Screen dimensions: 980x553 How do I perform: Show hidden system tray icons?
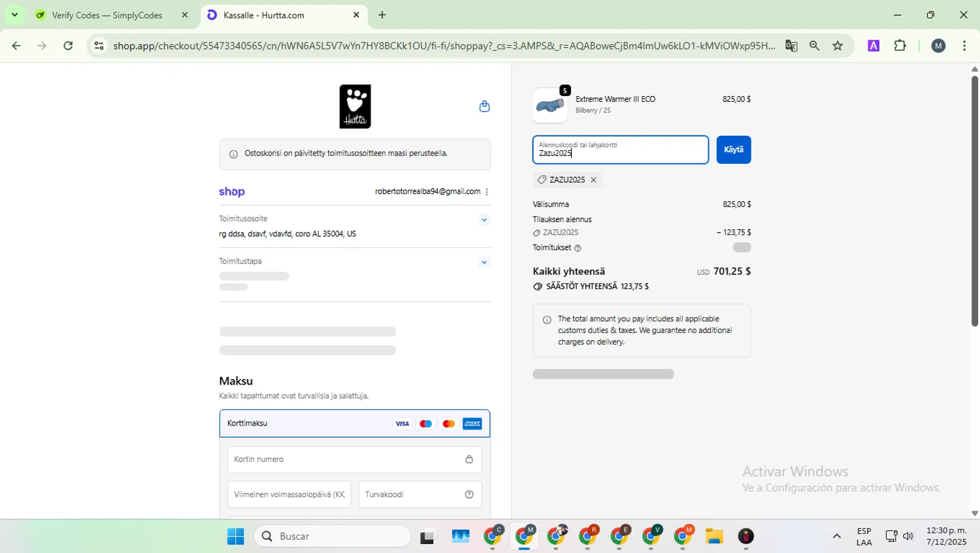point(836,537)
